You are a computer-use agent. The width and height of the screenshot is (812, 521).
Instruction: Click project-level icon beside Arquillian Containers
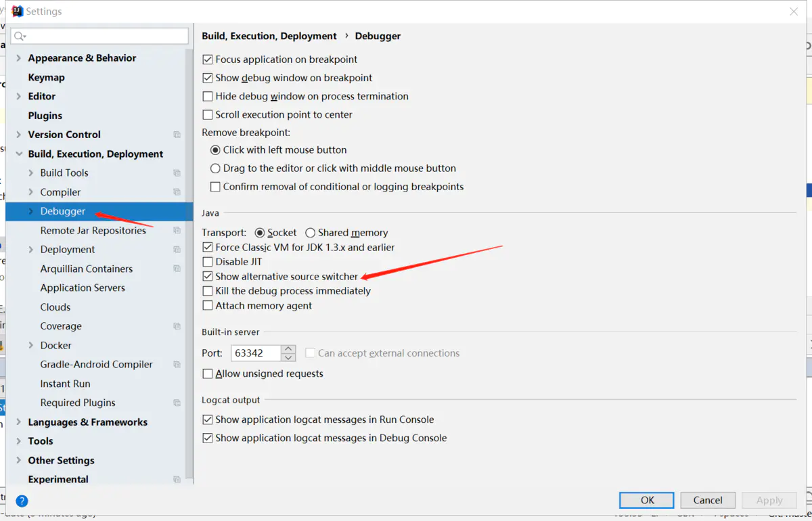177,269
